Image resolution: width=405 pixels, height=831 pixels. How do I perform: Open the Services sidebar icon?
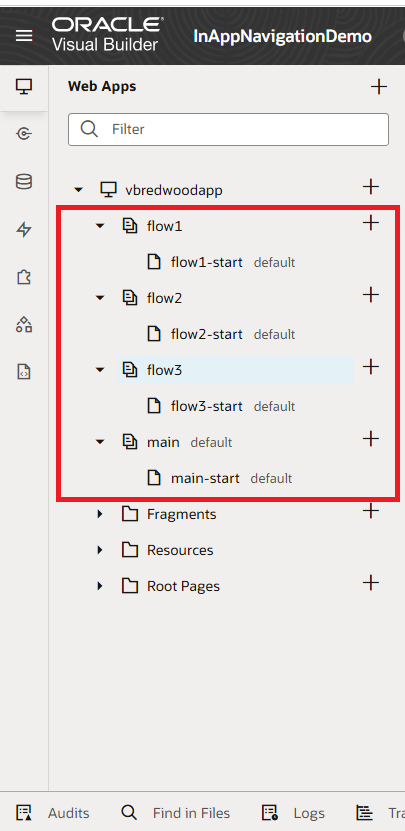[x=24, y=134]
